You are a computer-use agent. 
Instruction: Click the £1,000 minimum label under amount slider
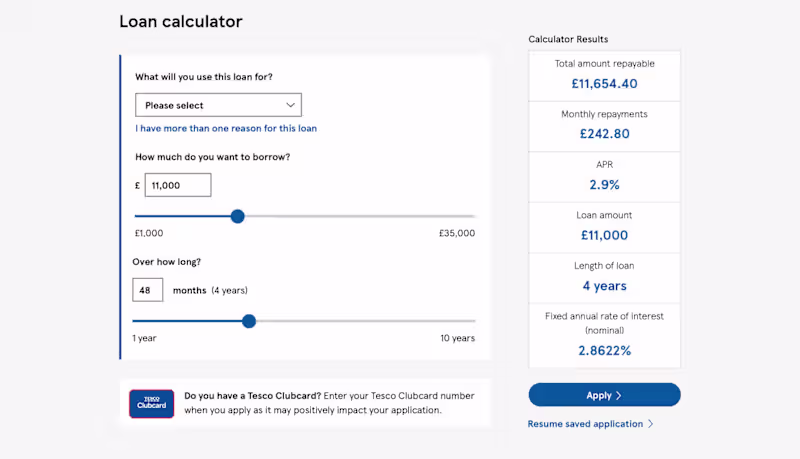[x=148, y=233]
